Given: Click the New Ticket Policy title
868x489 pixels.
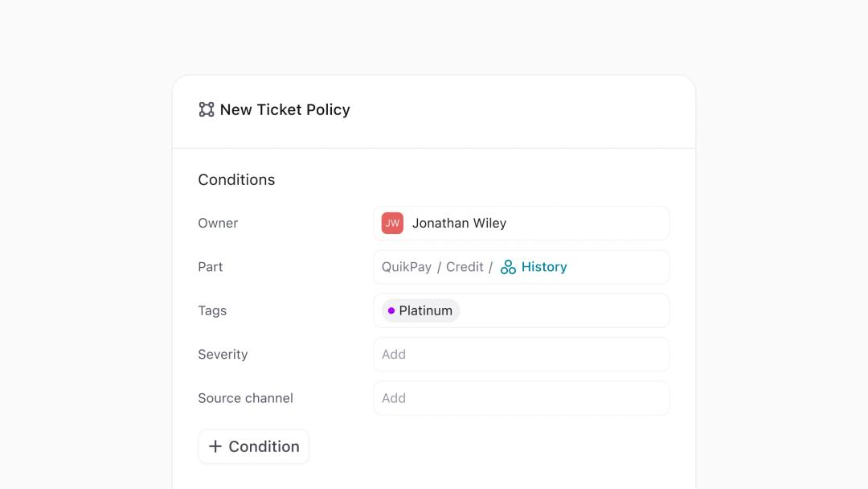Looking at the screenshot, I should coord(285,109).
